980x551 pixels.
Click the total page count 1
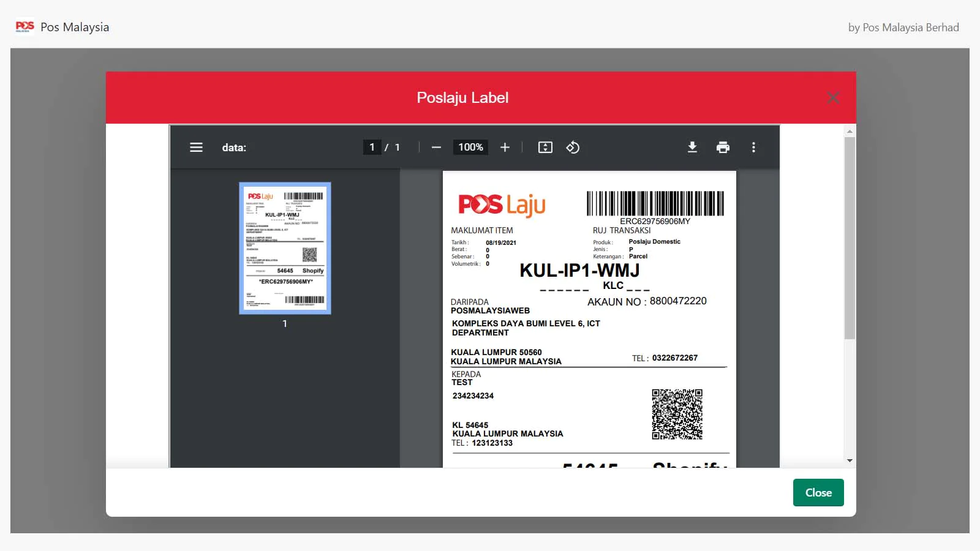[x=397, y=148]
